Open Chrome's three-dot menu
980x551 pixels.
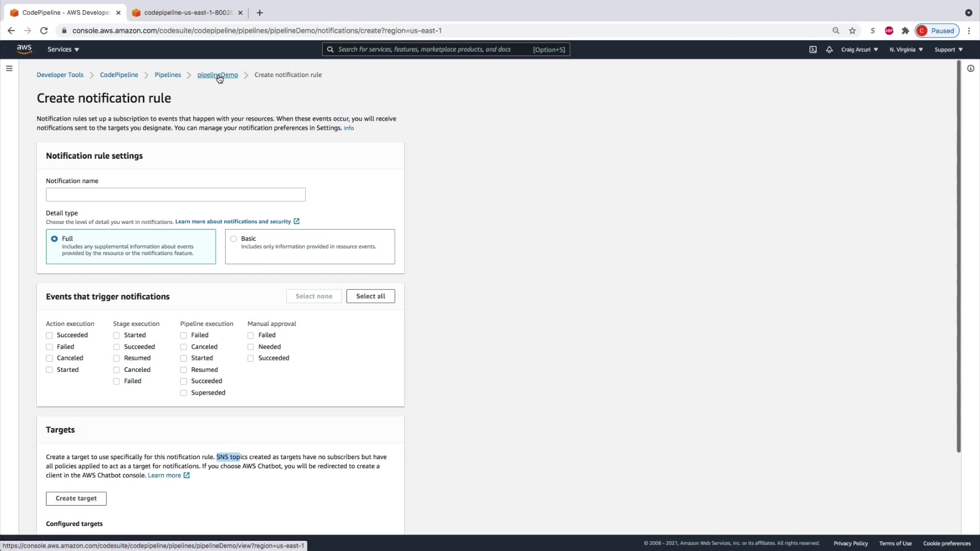[x=969, y=31]
